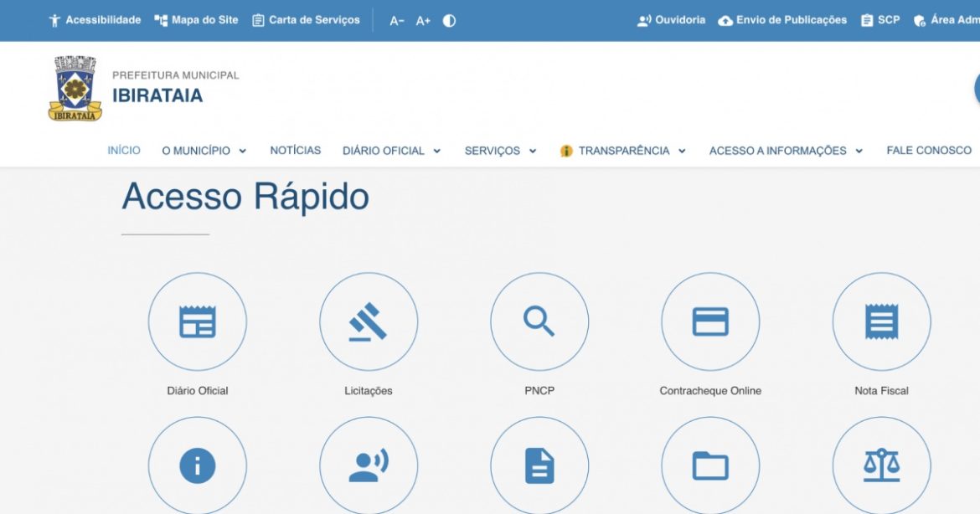Expand the Acesso a Informações dropdown arrow

coord(859,152)
